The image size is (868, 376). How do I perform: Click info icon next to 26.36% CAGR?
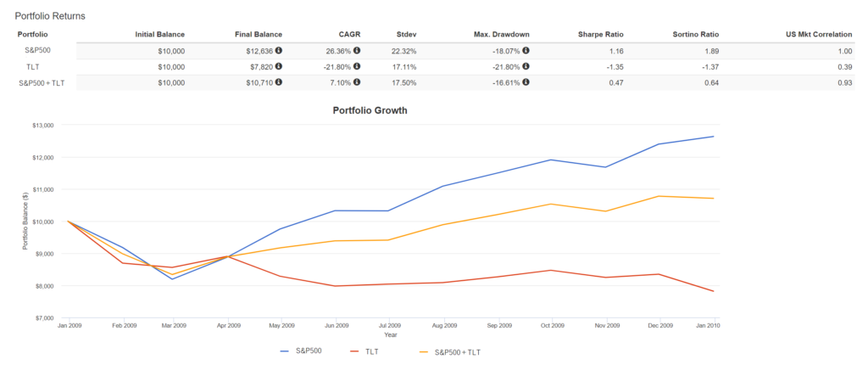click(x=357, y=51)
